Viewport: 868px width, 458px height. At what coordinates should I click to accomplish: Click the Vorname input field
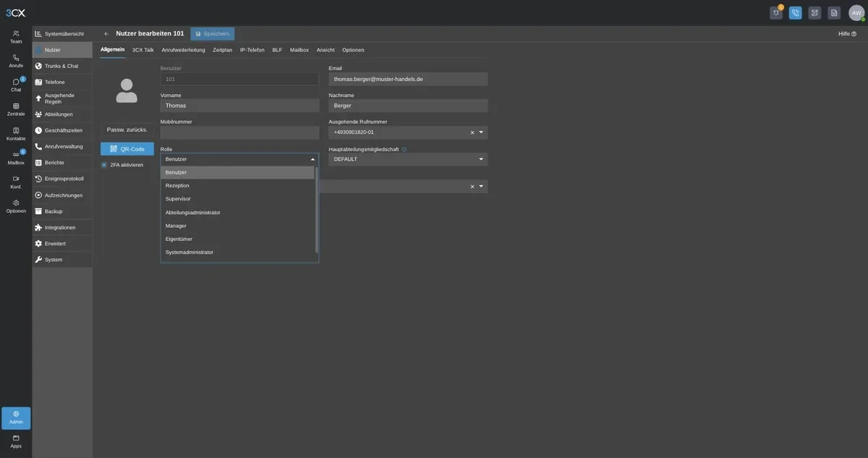[239, 106]
